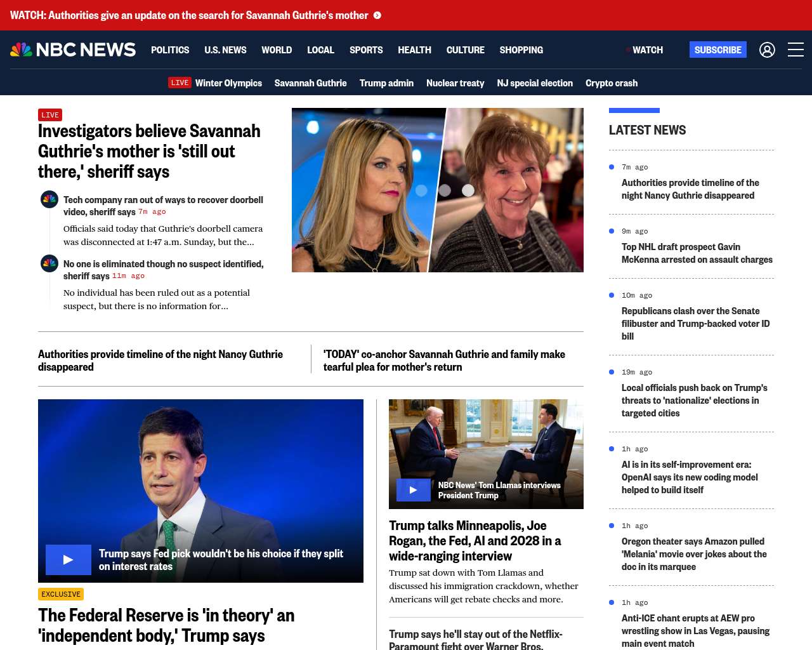Open the red WATCH banner about Guthrie search
The height and width of the screenshot is (650, 812).
point(189,15)
